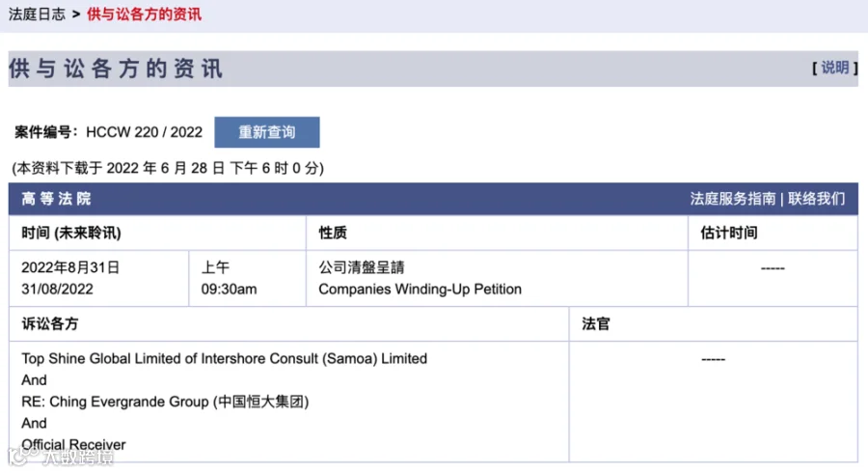This screenshot has width=868, height=473.
Task: Open the 法庭服务指南 link
Action: pos(733,199)
